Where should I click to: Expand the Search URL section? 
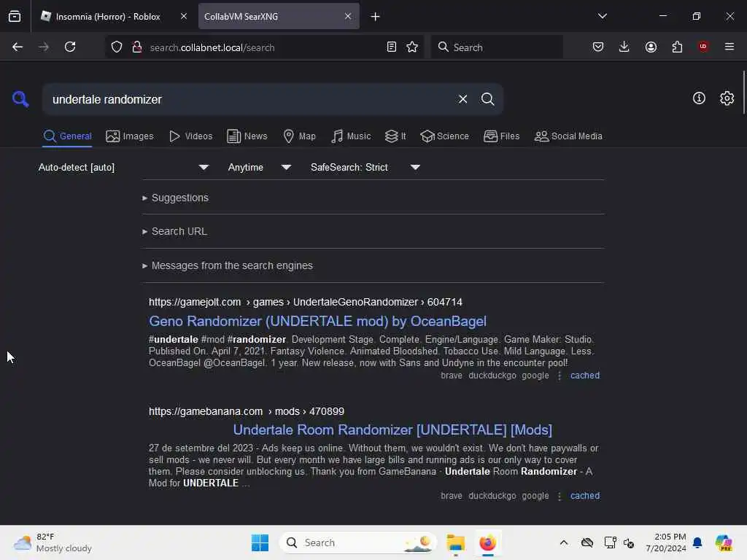point(174,231)
